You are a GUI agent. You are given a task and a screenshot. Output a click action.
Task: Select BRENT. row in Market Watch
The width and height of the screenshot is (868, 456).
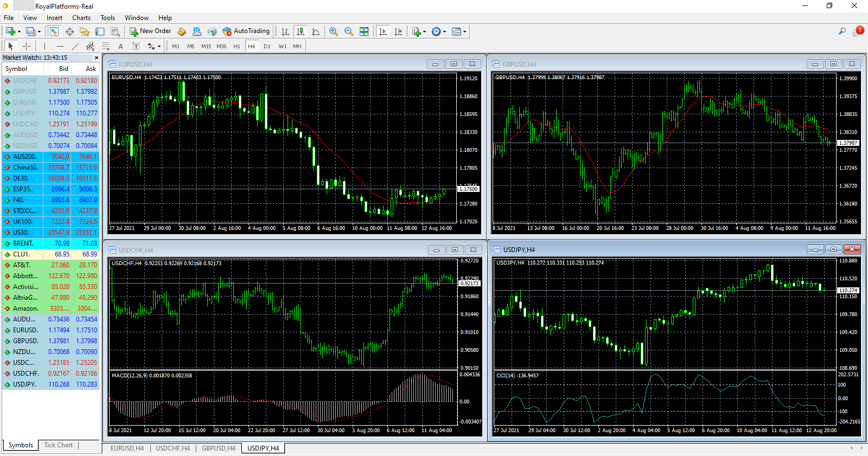pos(50,243)
